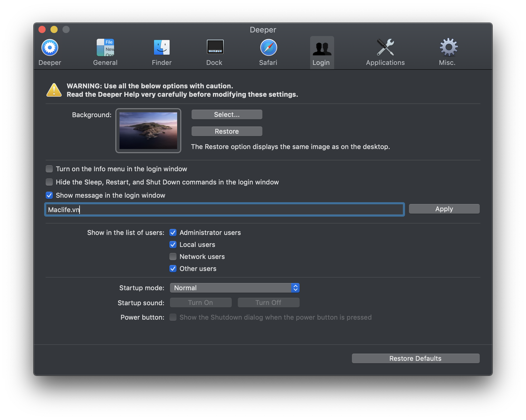Enable Network users in user list
Viewport: 526px width, 420px height.
173,257
